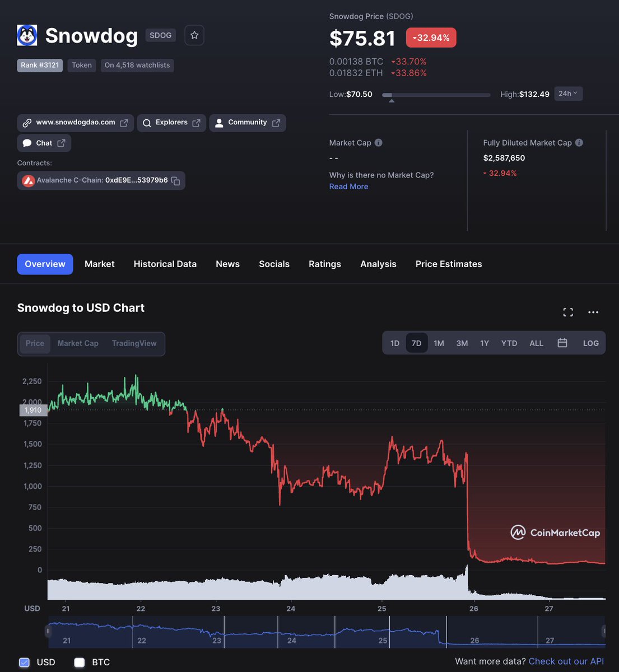Click Fully Diluted Market Cap info icon
619x672 pixels.
pos(579,143)
